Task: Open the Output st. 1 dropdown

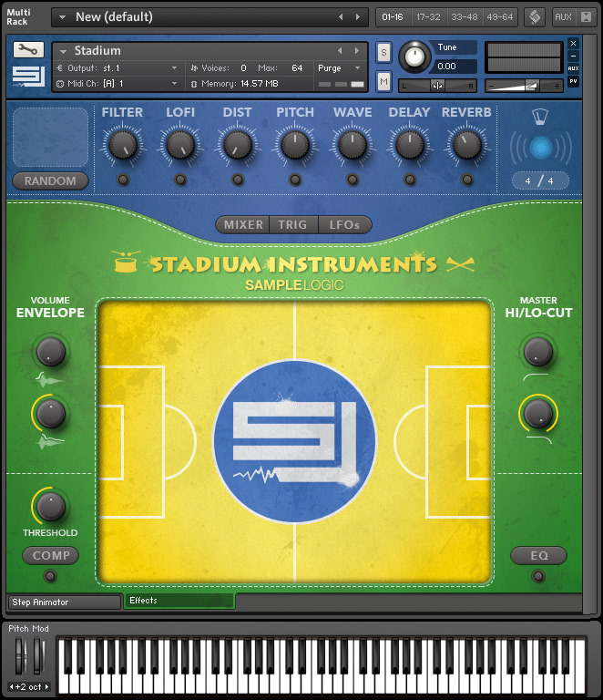Action: point(174,67)
